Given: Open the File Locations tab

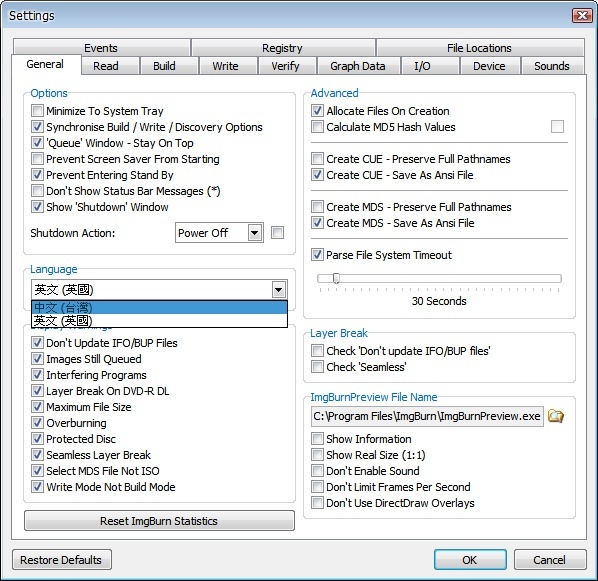Looking at the screenshot, I should point(479,48).
